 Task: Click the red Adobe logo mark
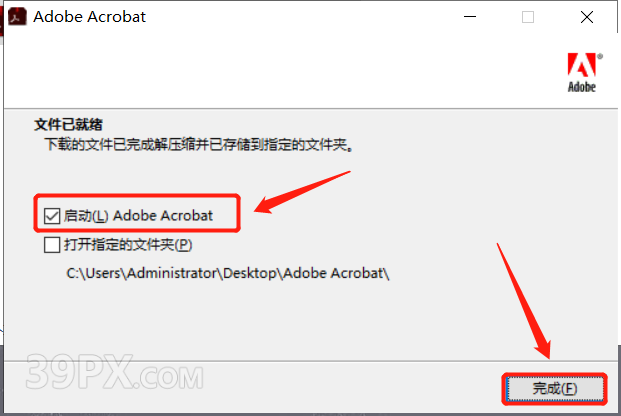582,65
